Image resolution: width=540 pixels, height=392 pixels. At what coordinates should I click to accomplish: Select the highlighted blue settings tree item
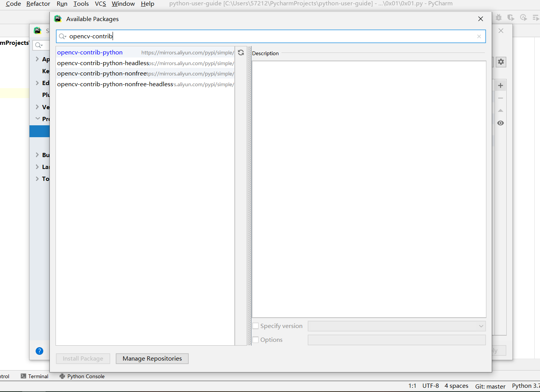[x=39, y=131]
